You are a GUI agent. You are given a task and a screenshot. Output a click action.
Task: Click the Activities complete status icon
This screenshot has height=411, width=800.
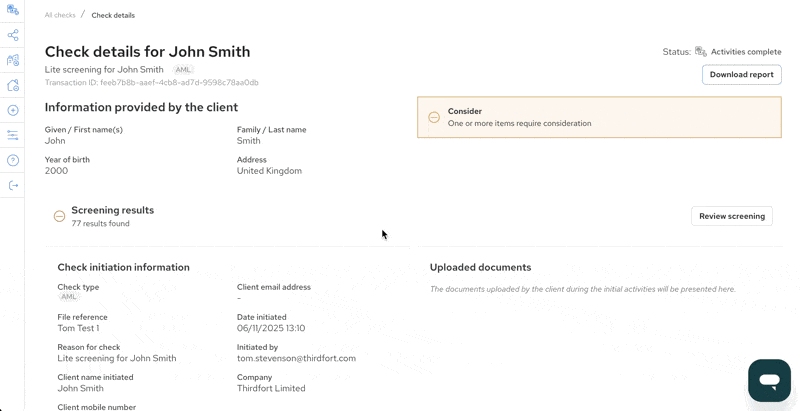pos(701,52)
